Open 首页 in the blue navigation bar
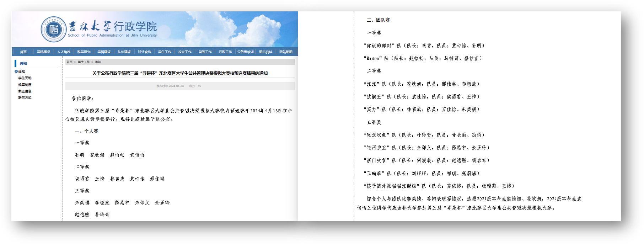The image size is (644, 244). click(23, 52)
